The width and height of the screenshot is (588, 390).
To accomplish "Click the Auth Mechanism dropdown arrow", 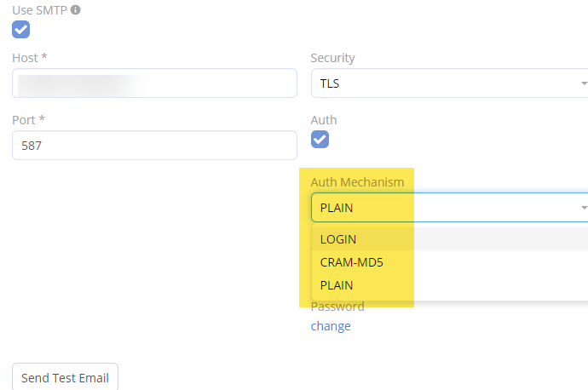I will click(x=584, y=208).
